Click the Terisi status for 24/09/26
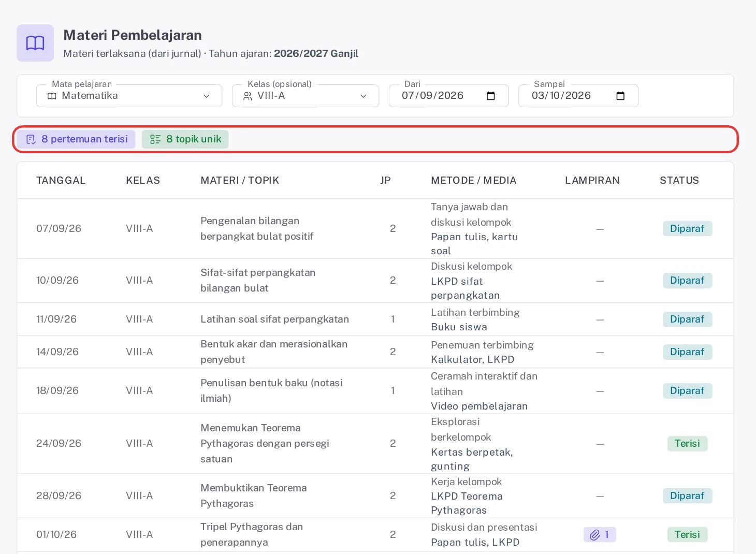Image resolution: width=756 pixels, height=554 pixels. click(x=687, y=443)
